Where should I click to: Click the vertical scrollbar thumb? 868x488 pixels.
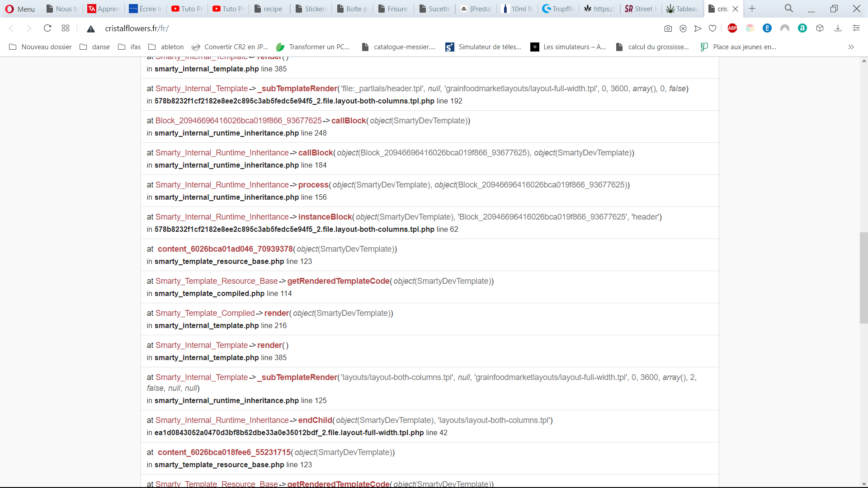pos(863,277)
